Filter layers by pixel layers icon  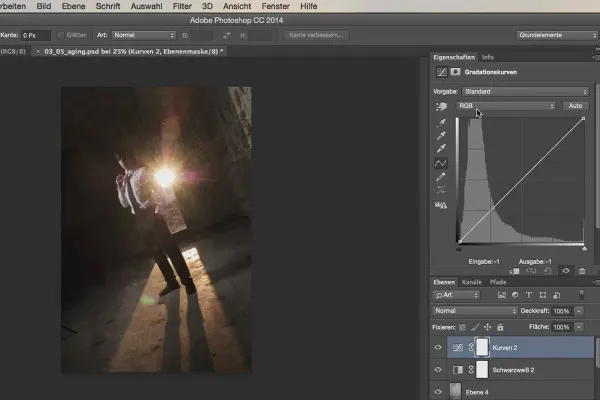click(502, 295)
